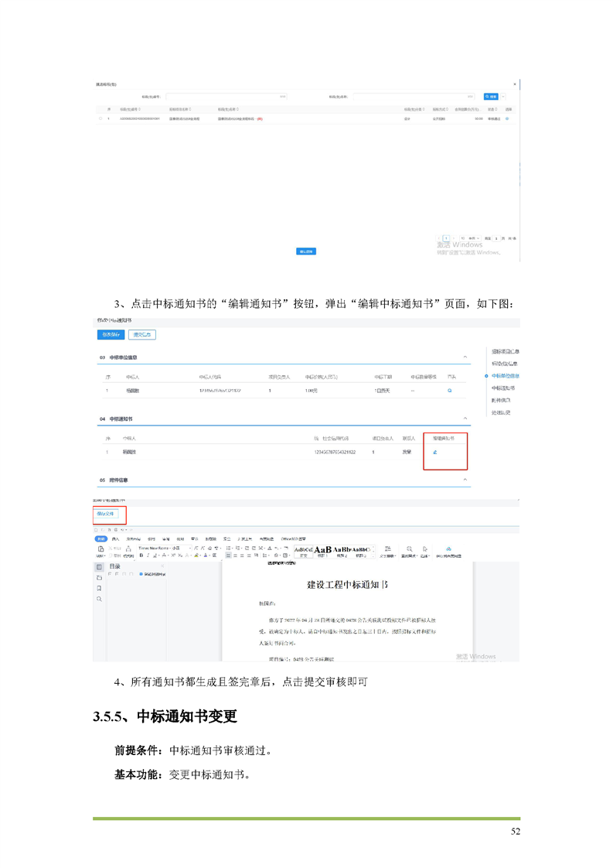
Task: Click the paste icon in editor ribbon
Action: (100, 548)
